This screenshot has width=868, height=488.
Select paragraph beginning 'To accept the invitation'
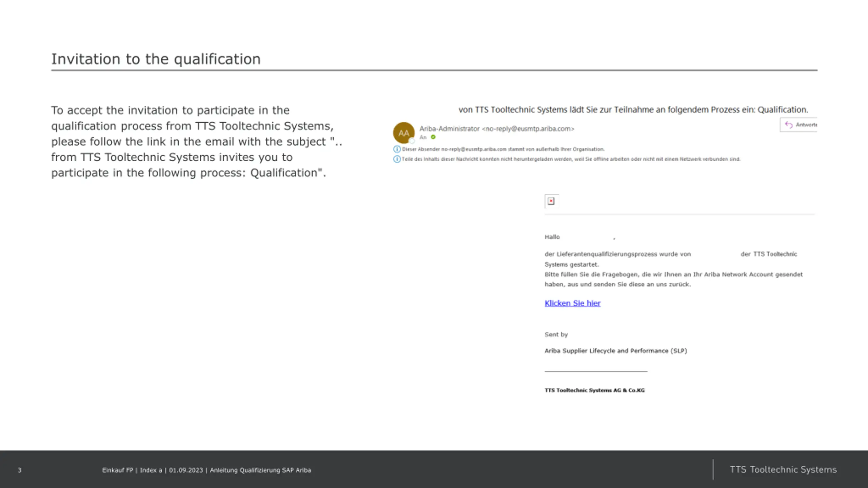click(x=197, y=141)
